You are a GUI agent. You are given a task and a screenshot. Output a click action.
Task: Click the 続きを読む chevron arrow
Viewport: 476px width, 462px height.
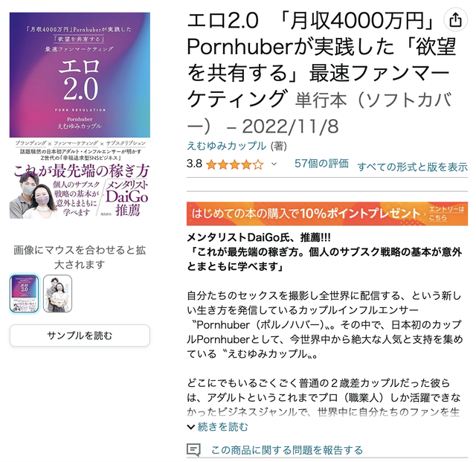point(190,427)
